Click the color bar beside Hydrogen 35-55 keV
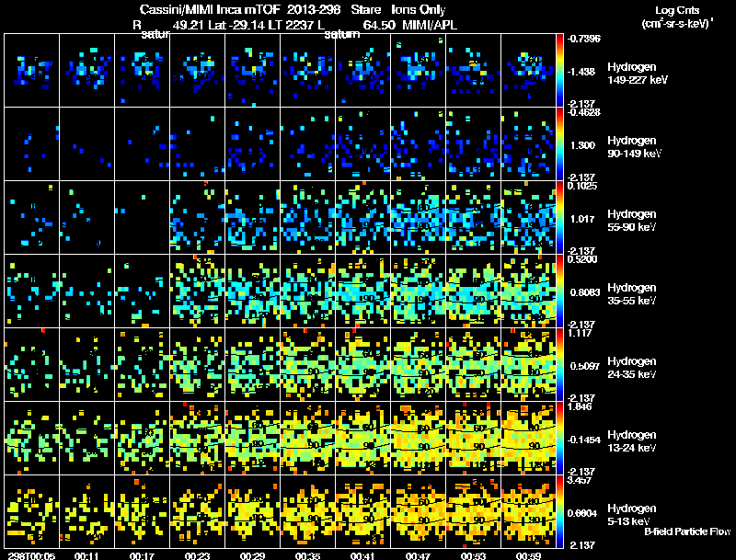Image resolution: width=736 pixels, height=560 pixels. click(559, 291)
